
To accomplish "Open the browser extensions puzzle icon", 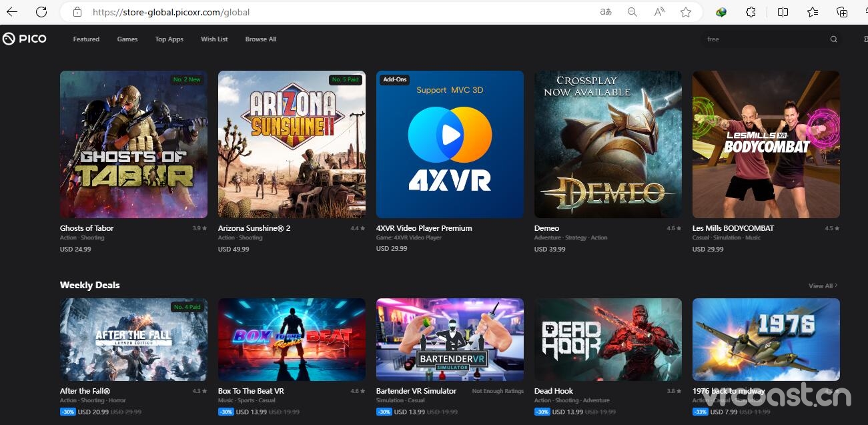I will (x=751, y=12).
